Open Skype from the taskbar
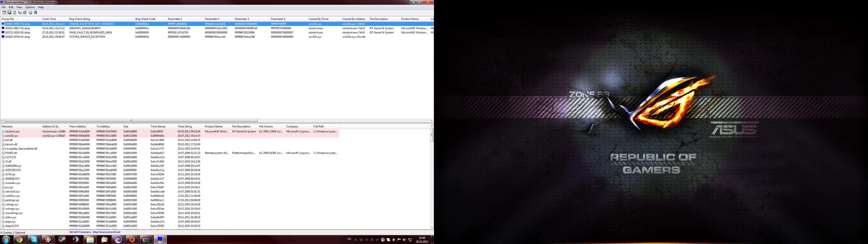 [x=34, y=240]
